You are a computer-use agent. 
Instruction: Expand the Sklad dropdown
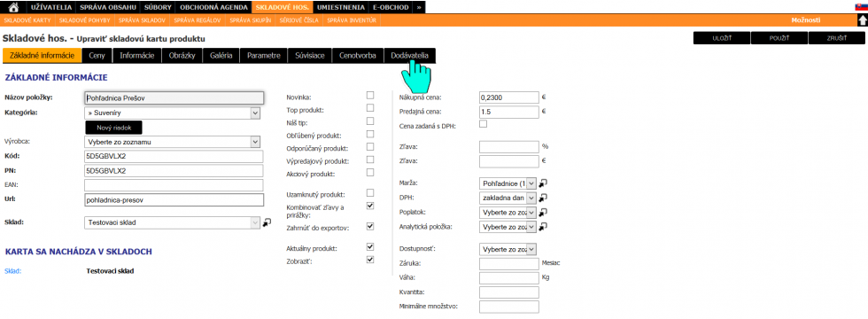pyautogui.click(x=172, y=222)
